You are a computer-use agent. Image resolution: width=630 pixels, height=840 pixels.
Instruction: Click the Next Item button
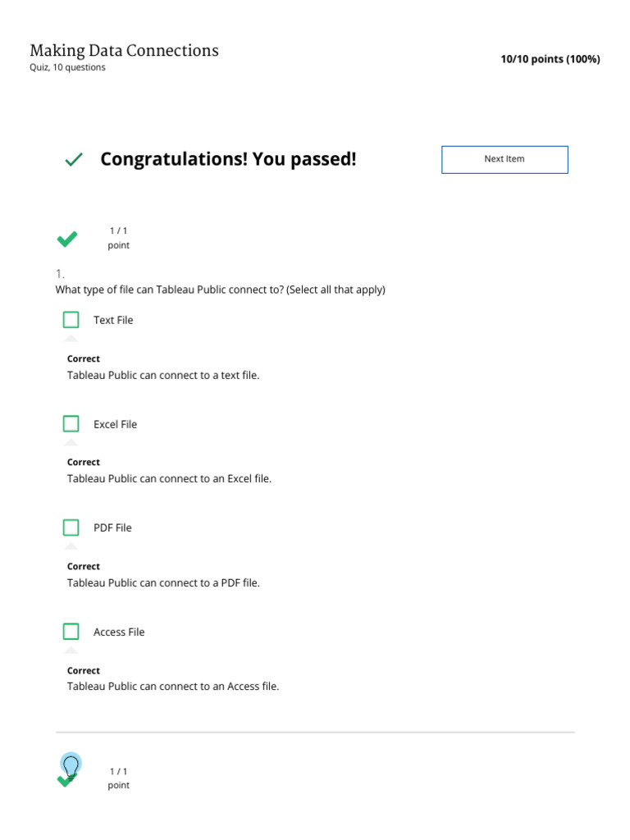coord(504,160)
